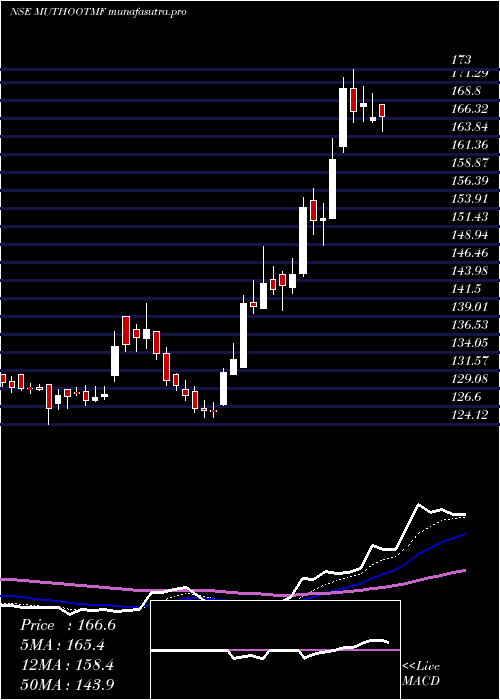Select the 158.87 price level label

[469, 162]
